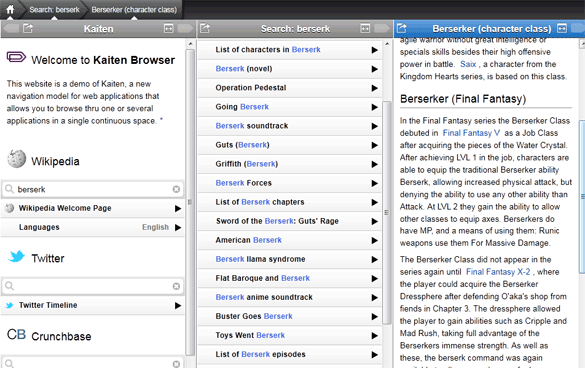Select 'Search: berserk' breadcrumb tab
The width and height of the screenshot is (585, 368).
[54, 10]
